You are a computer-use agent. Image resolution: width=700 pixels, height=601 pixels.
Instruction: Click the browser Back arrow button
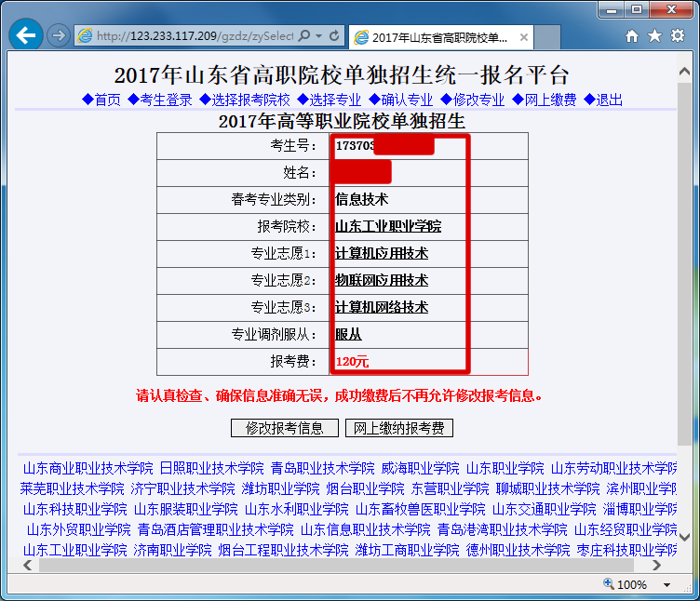26,35
